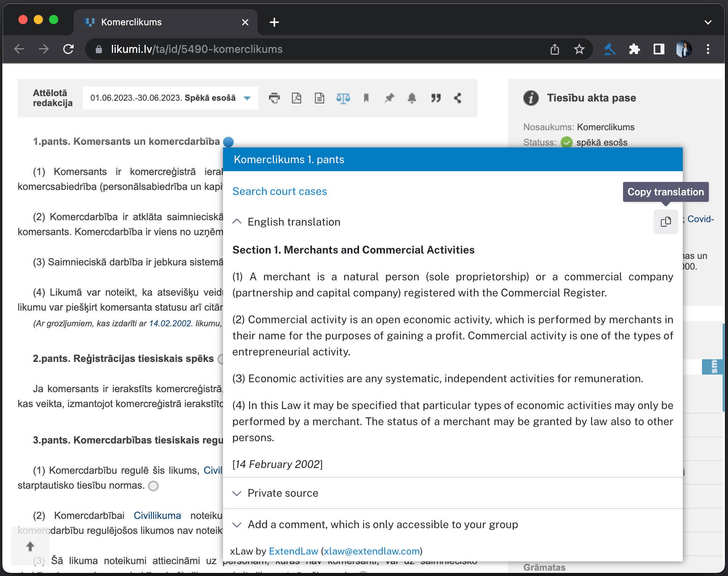Enable notifications with the bell icon
This screenshot has height=576, width=728.
[412, 98]
